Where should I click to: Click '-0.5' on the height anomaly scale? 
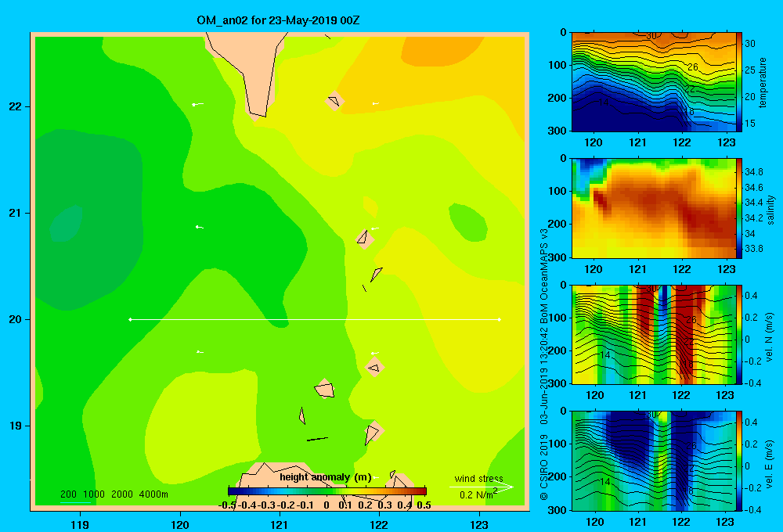pos(227,505)
